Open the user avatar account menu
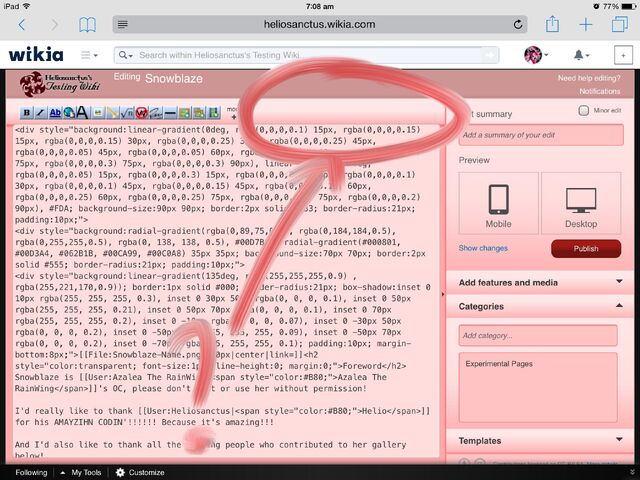 coord(536,55)
